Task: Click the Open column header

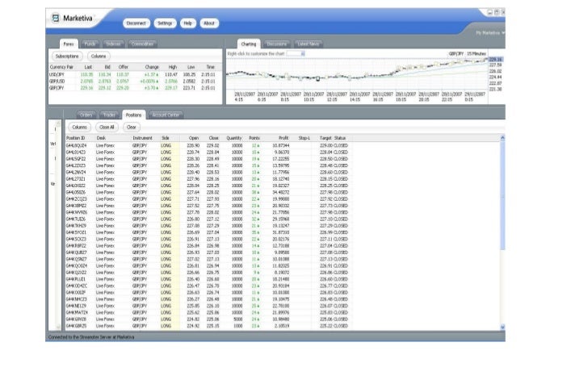Action: tap(194, 138)
